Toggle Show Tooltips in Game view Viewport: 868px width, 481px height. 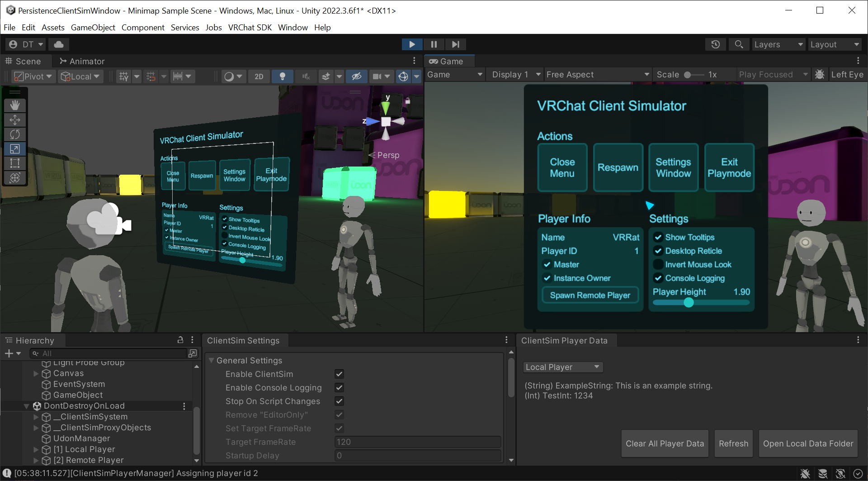pyautogui.click(x=658, y=238)
